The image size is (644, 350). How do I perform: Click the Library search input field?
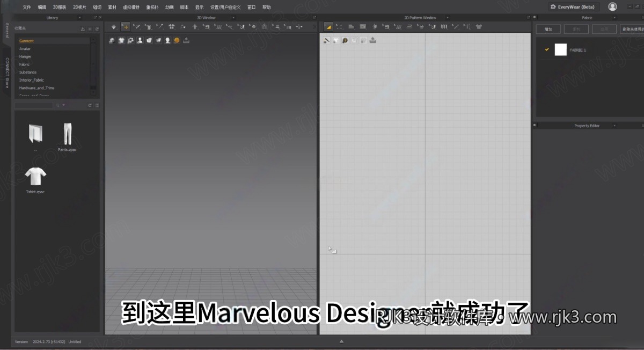(34, 105)
